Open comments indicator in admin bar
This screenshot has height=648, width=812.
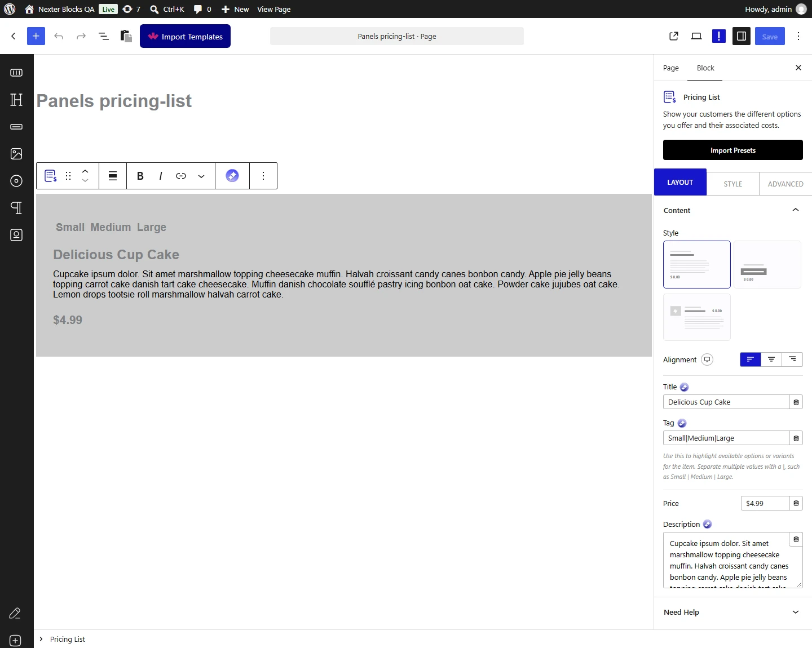(202, 9)
